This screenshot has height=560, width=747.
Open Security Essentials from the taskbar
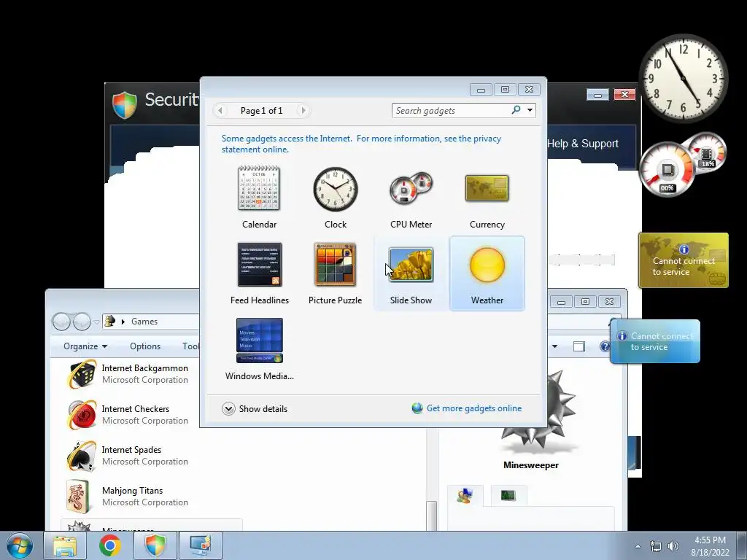(155, 545)
